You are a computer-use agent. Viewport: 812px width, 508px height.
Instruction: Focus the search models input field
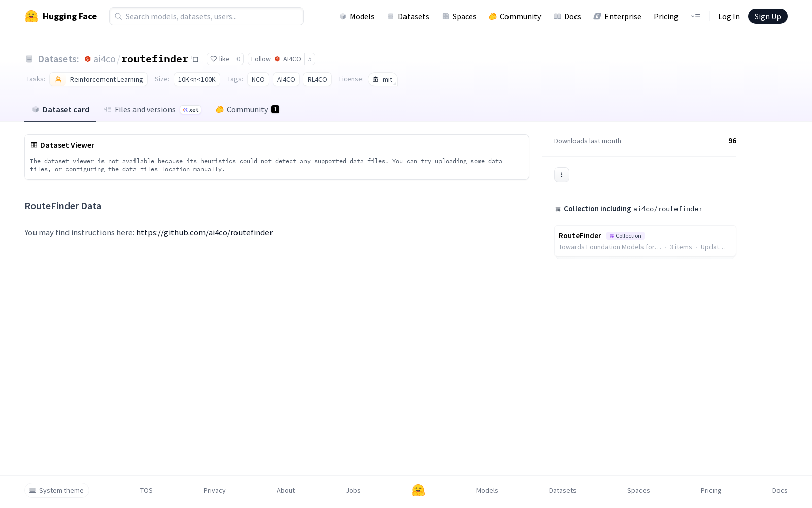[207, 16]
